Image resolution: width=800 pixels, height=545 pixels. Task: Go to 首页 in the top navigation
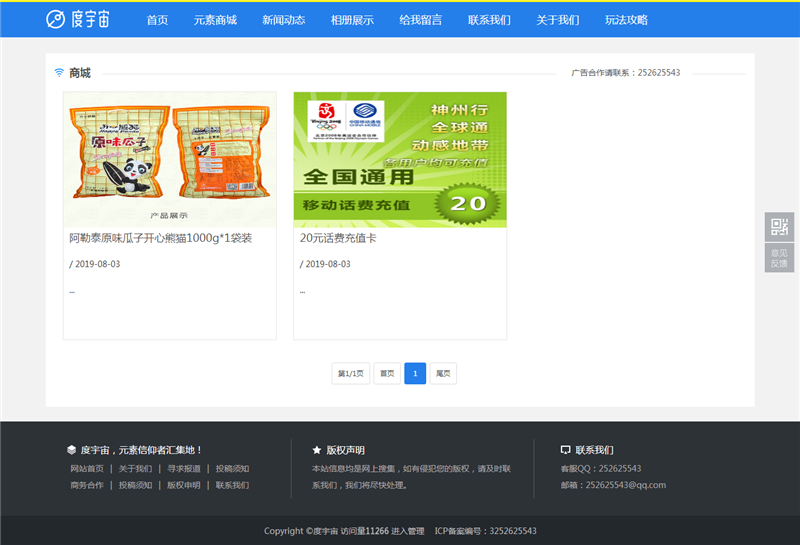pos(157,20)
